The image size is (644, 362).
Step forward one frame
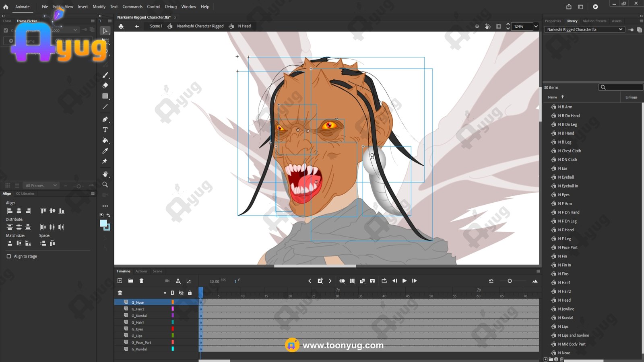414,281
